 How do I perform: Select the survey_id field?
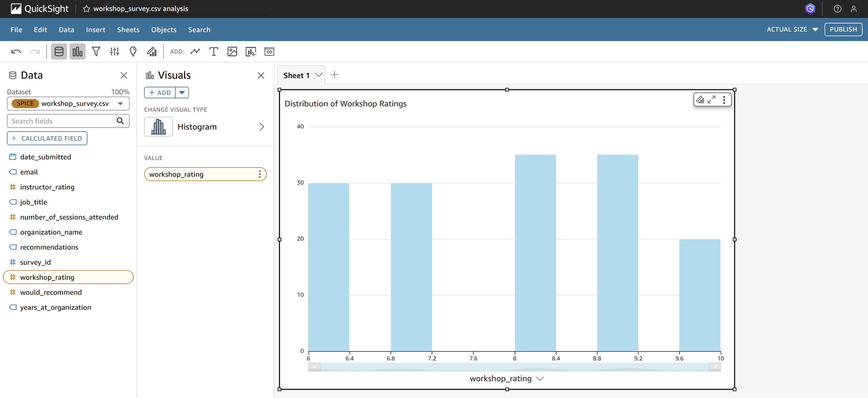pos(35,262)
